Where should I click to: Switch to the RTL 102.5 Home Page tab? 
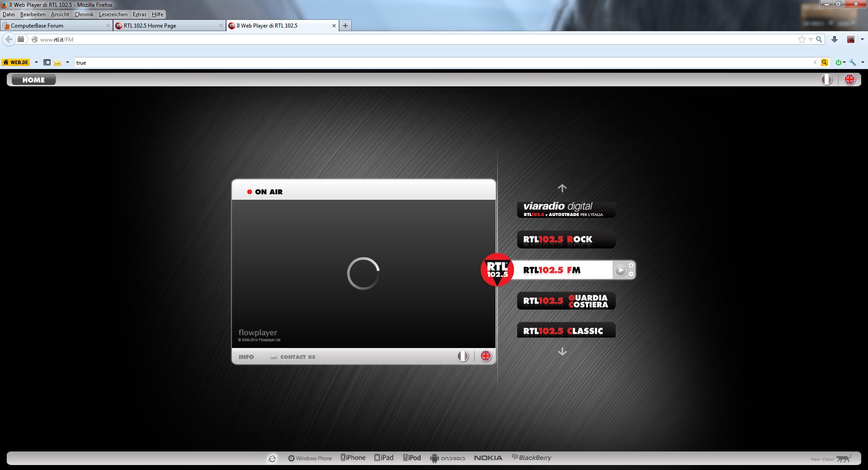pyautogui.click(x=169, y=26)
